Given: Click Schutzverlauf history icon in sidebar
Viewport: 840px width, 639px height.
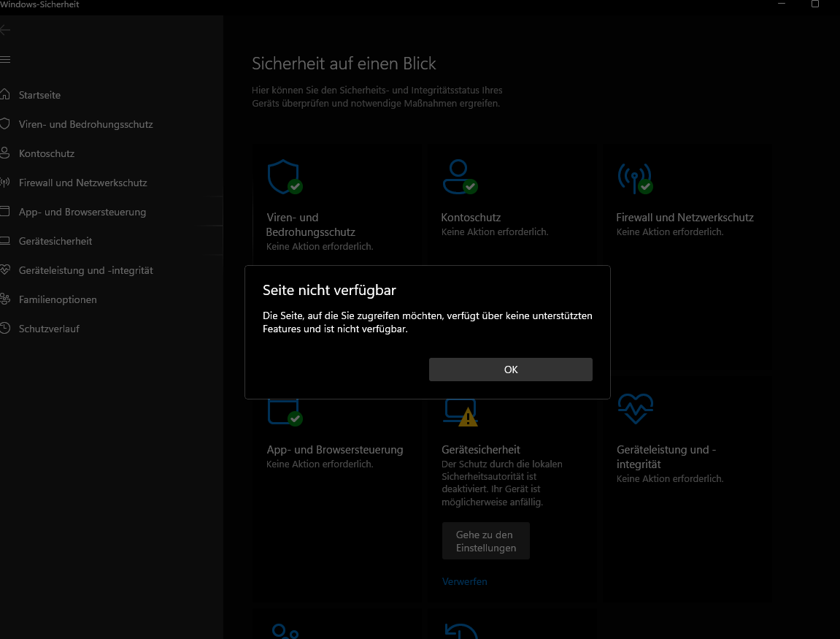Looking at the screenshot, I should [6, 329].
